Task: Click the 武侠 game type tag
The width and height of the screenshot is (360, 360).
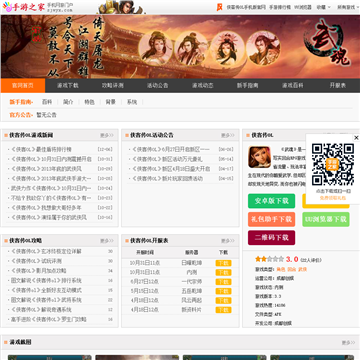Action: pos(302,269)
